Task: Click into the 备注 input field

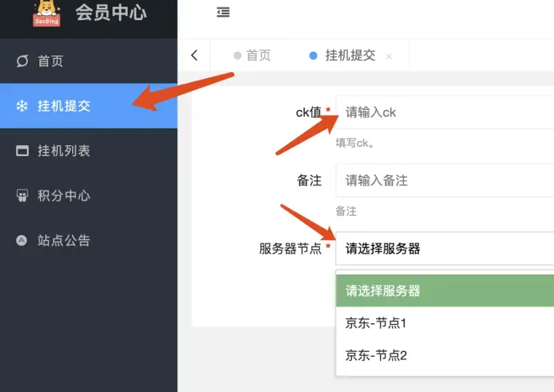Action: (445, 180)
